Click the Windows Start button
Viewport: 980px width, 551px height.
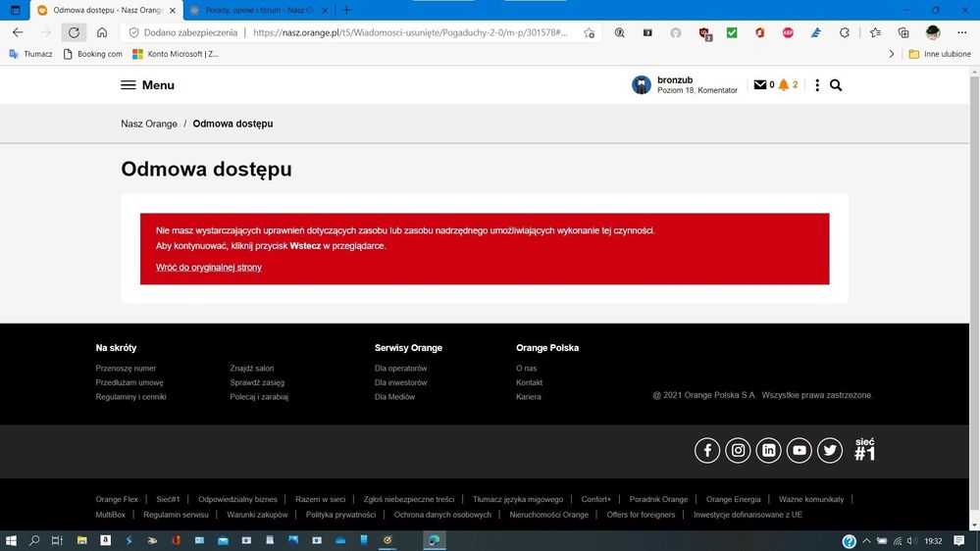coord(12,540)
